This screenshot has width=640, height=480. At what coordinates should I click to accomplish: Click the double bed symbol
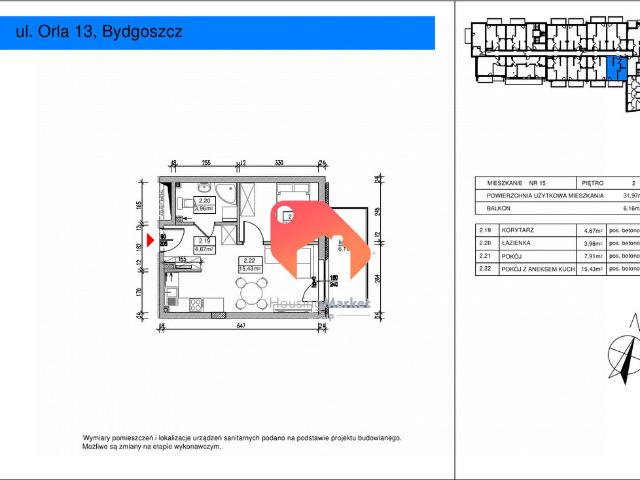click(x=293, y=192)
